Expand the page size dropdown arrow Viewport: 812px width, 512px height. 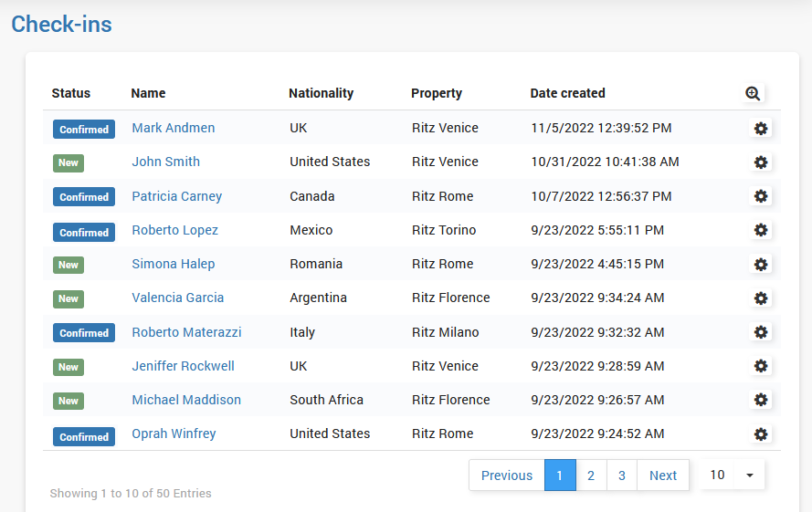pyautogui.click(x=749, y=475)
